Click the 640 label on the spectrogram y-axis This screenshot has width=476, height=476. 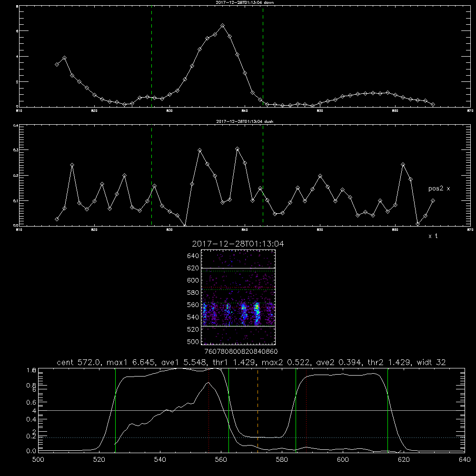pyautogui.click(x=193, y=256)
